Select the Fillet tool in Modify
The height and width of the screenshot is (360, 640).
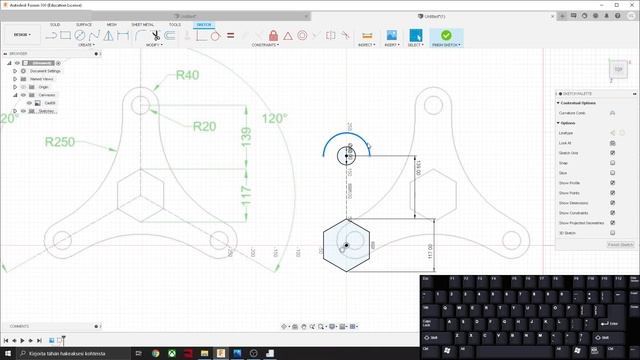pyautogui.click(x=140, y=36)
